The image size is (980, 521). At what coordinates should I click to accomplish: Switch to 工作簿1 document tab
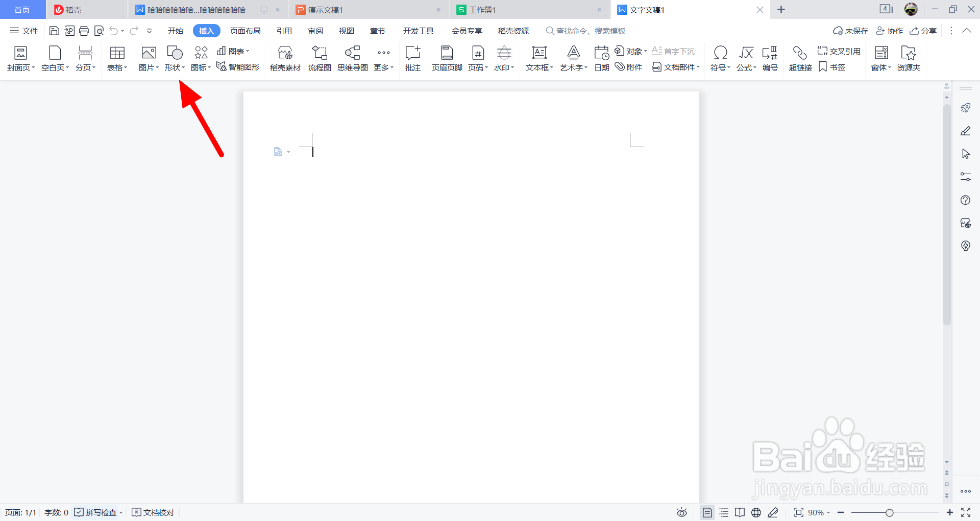pos(529,10)
